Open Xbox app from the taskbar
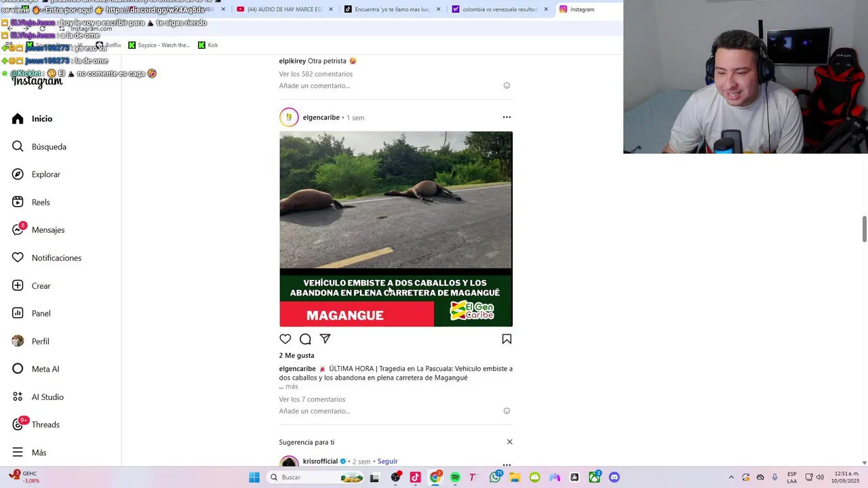 (595, 477)
